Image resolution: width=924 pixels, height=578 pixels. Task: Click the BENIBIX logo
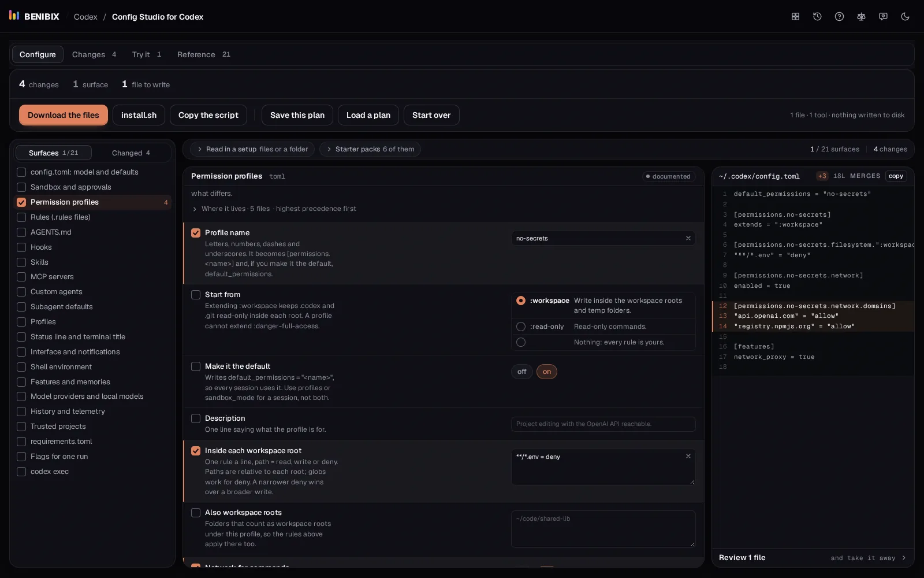click(35, 16)
